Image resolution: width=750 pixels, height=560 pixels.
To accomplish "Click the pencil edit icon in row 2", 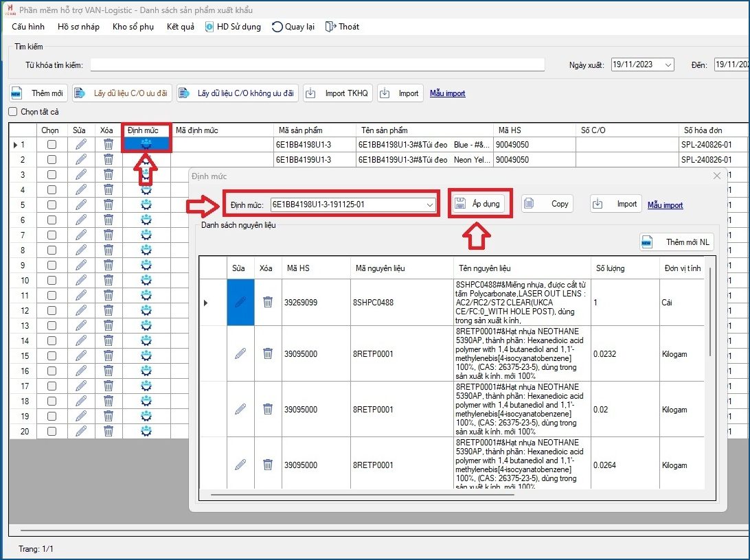I will coord(81,159).
